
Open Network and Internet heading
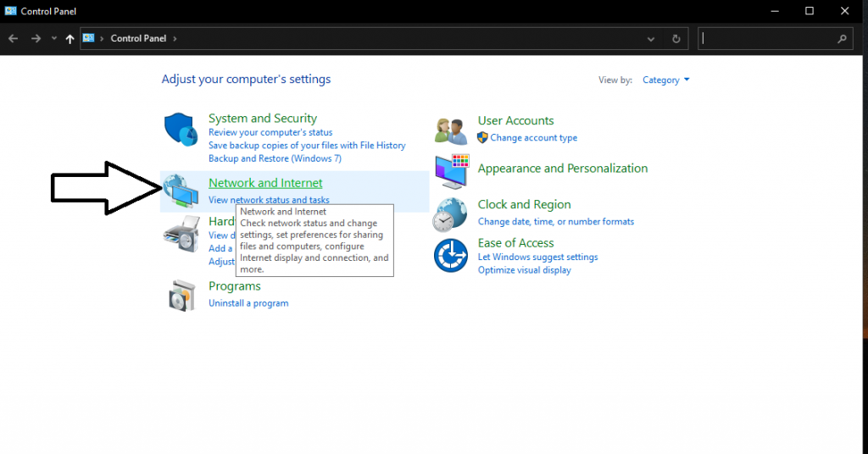265,183
